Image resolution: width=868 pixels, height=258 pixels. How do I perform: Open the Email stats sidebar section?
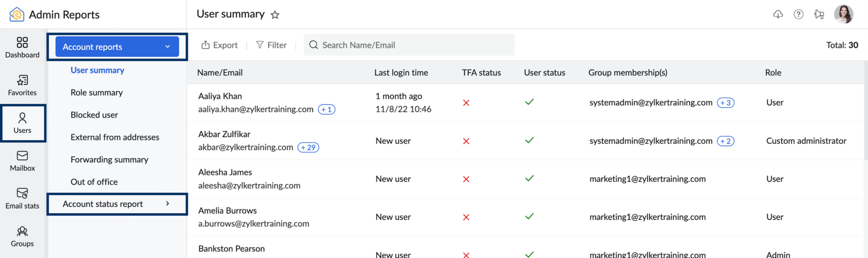[22, 198]
